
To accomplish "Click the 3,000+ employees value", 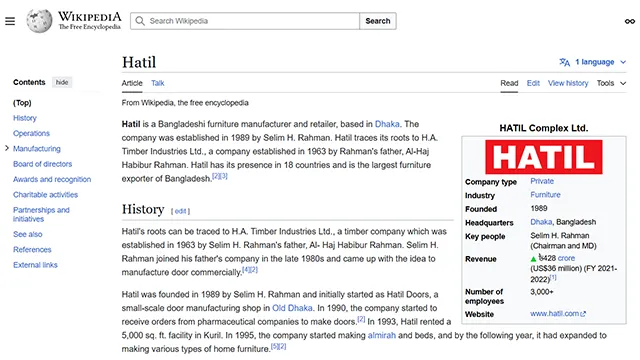I will click(542, 292).
